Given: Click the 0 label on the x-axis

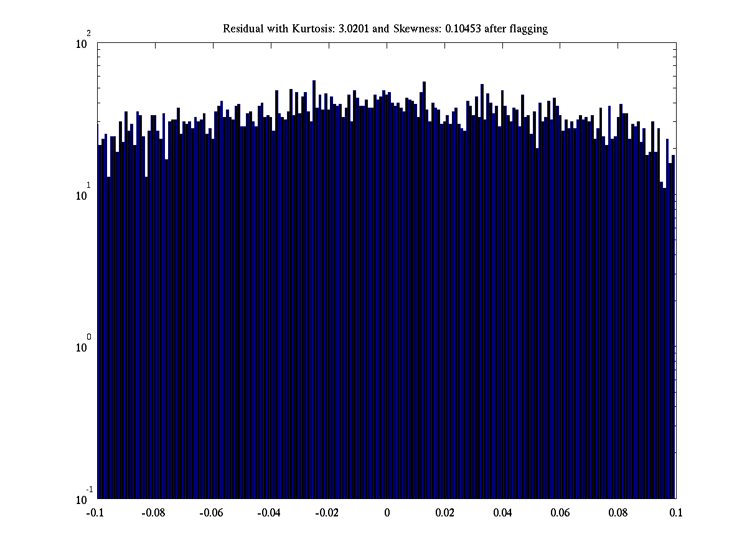Looking at the screenshot, I should click(x=387, y=513).
